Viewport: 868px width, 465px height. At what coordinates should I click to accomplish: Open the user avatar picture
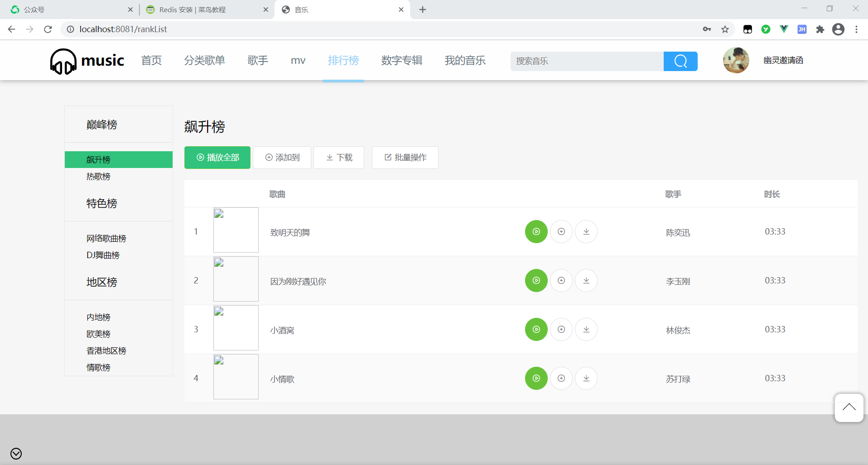736,60
